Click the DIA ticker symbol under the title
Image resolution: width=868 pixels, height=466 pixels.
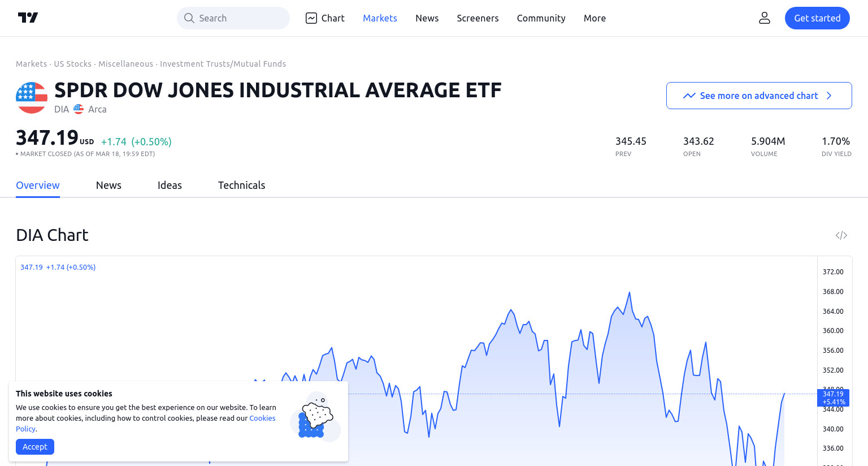(x=62, y=109)
